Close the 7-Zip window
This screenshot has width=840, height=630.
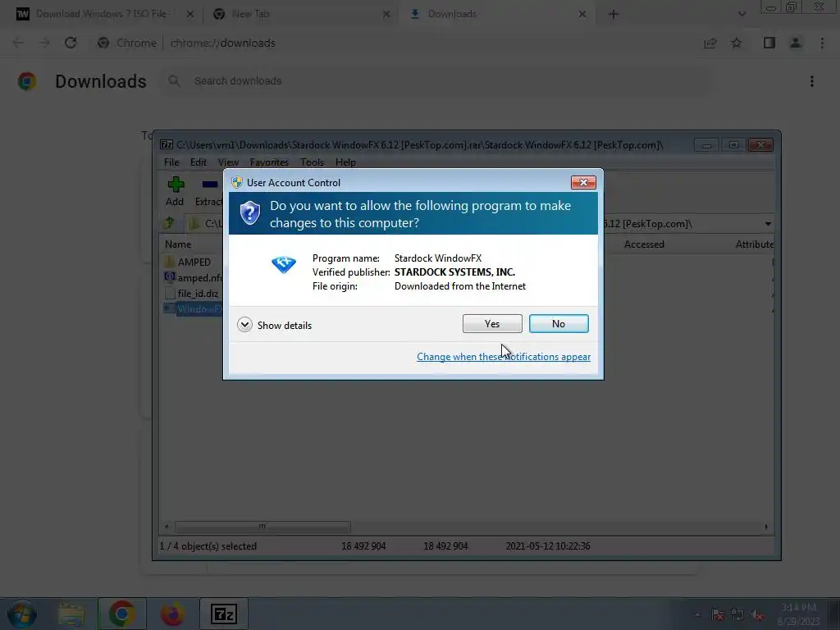pyautogui.click(x=760, y=145)
